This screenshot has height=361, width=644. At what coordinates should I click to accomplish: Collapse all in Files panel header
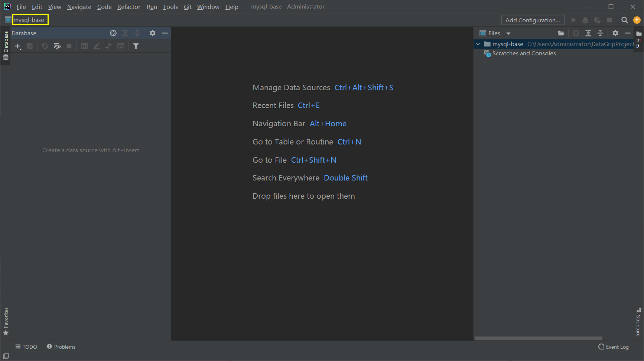[600, 33]
